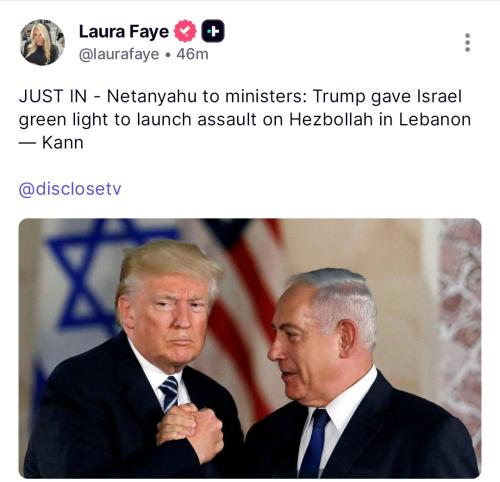Click the black plus subscriber badge
Viewport: 500px width, 482px height.
[213, 31]
